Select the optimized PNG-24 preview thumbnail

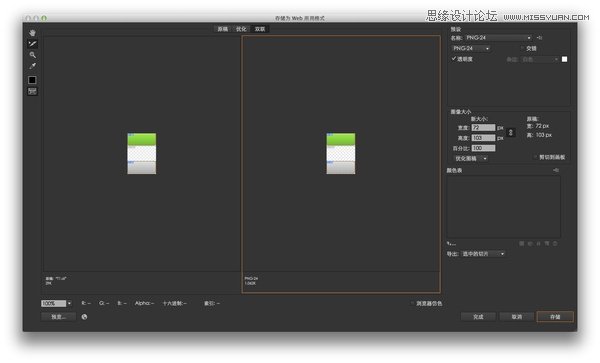(341, 153)
